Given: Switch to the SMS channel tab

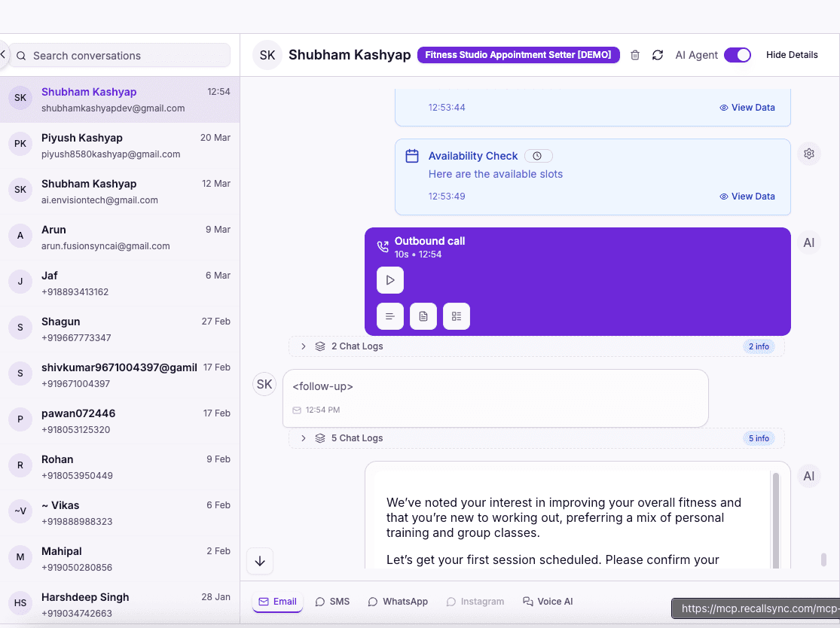Looking at the screenshot, I should click(332, 601).
